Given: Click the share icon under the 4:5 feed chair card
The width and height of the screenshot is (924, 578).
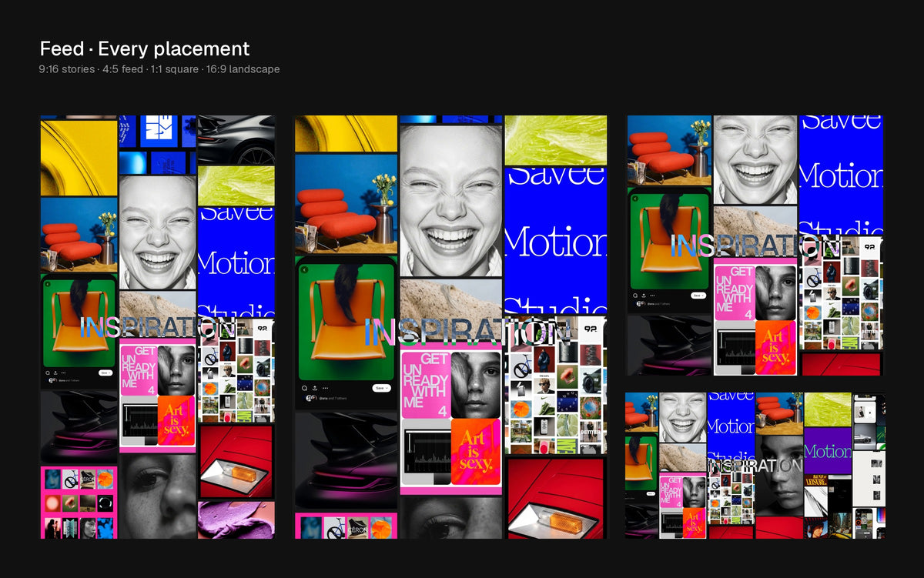Looking at the screenshot, I should coord(315,388).
